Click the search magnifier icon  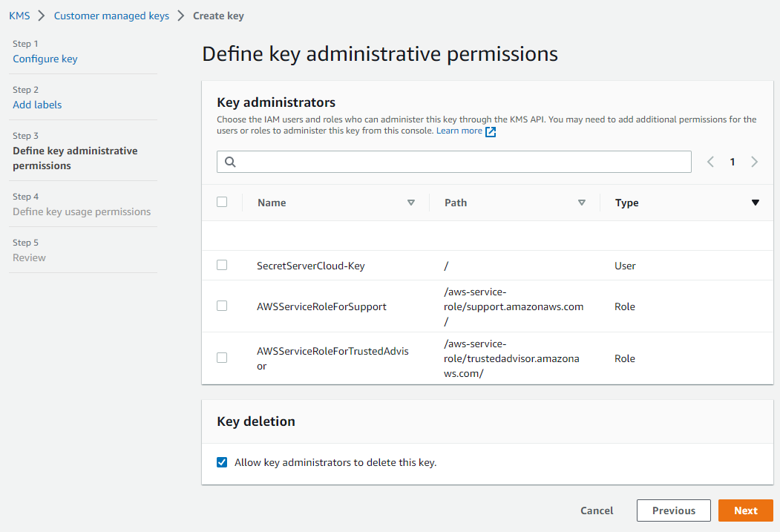[x=230, y=162]
